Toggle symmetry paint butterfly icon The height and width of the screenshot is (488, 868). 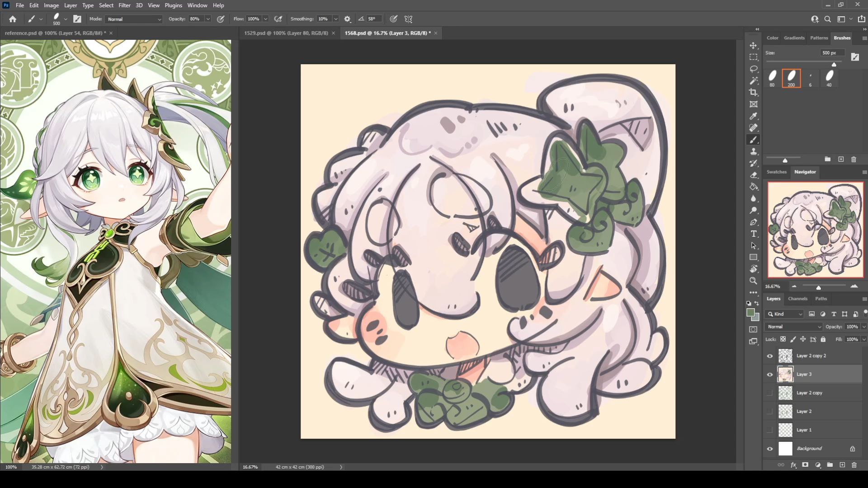[x=408, y=19]
